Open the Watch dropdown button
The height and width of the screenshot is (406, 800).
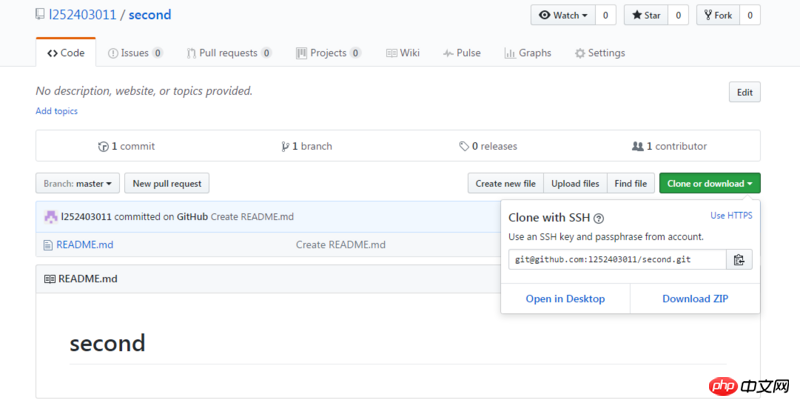(563, 15)
